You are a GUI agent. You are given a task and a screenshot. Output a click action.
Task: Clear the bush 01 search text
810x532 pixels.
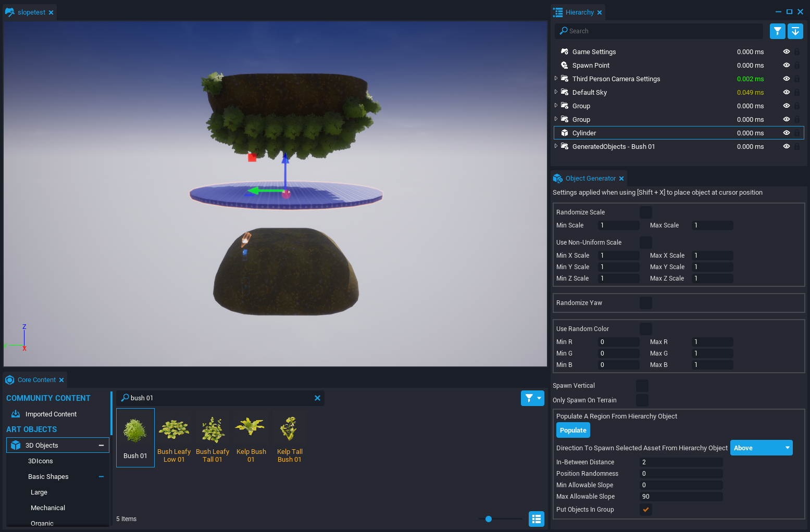(317, 398)
